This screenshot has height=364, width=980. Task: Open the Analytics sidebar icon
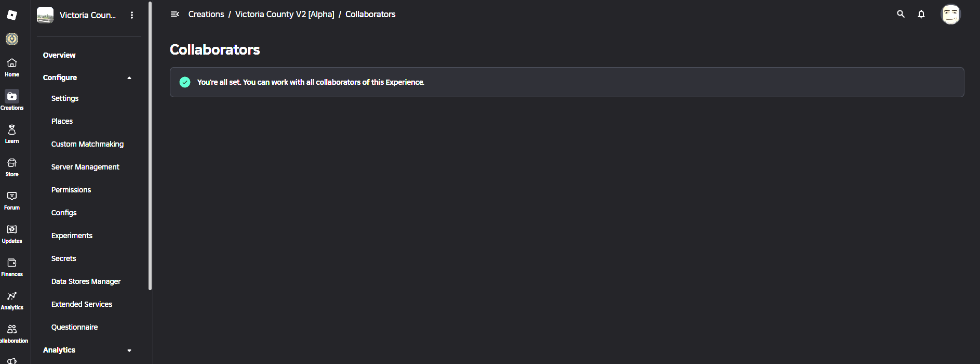click(x=12, y=296)
